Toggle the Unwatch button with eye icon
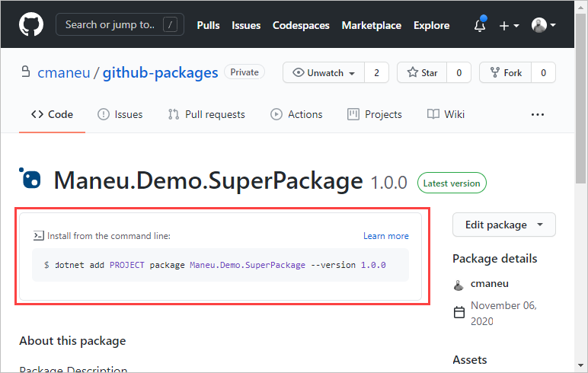The height and width of the screenshot is (373, 588). pyautogui.click(x=324, y=73)
